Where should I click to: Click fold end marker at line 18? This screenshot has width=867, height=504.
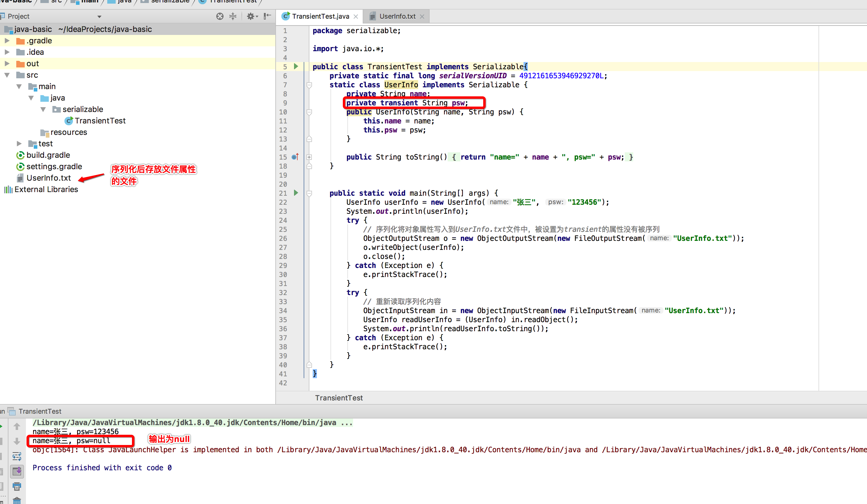click(x=309, y=166)
